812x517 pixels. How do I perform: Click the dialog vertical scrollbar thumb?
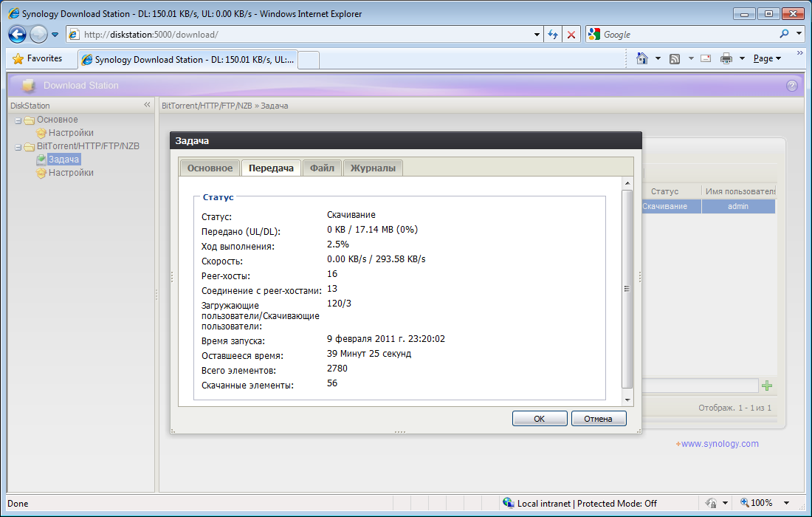[627, 289]
